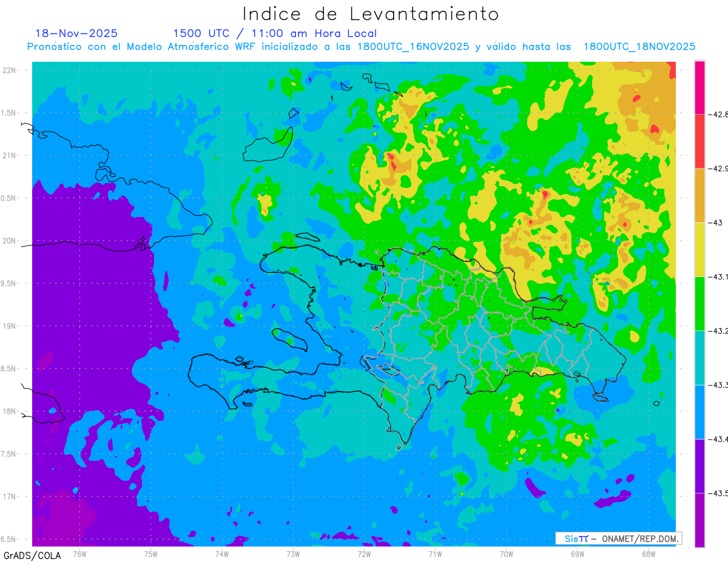Click the 68W longitude label
The width and height of the screenshot is (728, 562).
[x=649, y=553]
